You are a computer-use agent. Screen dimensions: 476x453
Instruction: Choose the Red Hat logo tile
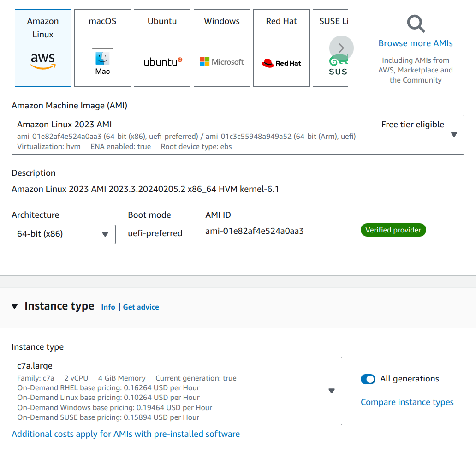[x=281, y=48]
